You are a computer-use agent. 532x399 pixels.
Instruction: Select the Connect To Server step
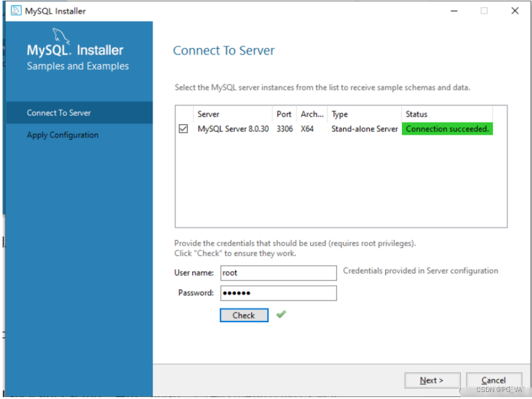79,113
